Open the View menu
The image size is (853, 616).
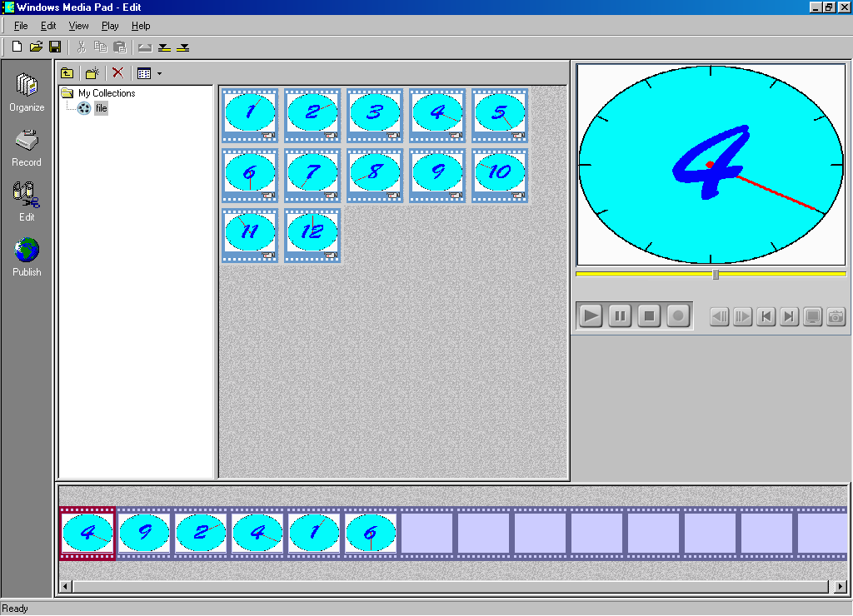coord(78,26)
